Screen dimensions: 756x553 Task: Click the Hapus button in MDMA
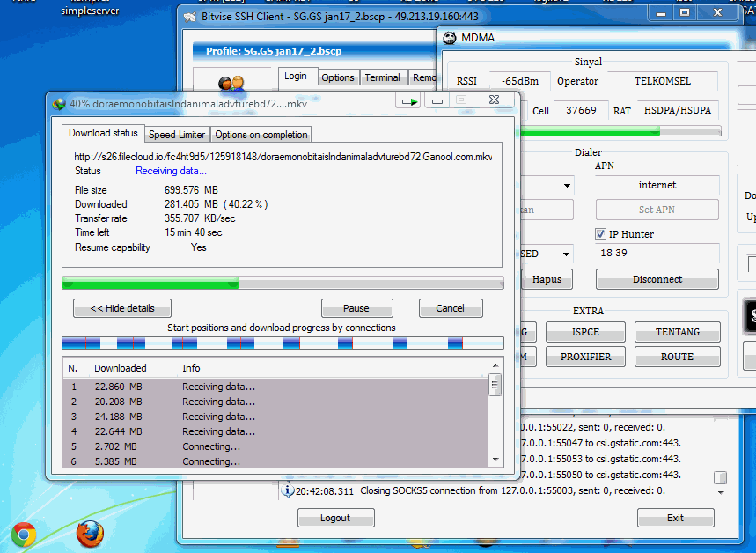point(547,279)
